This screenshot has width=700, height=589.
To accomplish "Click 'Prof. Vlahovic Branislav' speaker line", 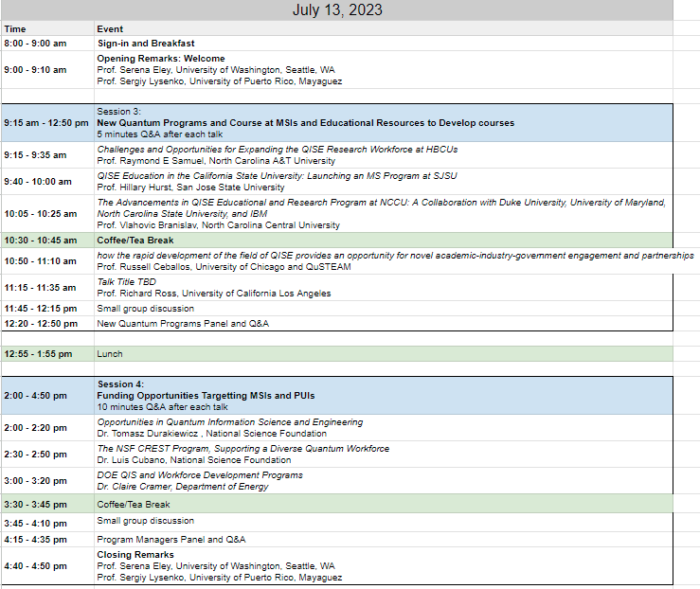I will click(218, 225).
